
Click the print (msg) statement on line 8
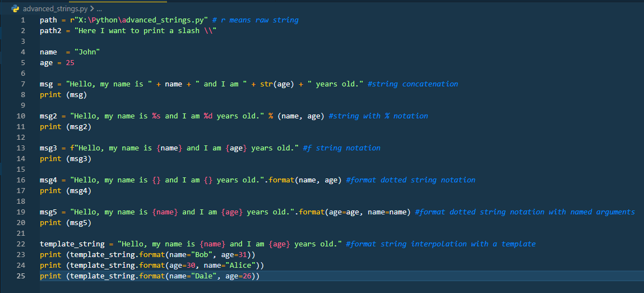[x=63, y=95]
